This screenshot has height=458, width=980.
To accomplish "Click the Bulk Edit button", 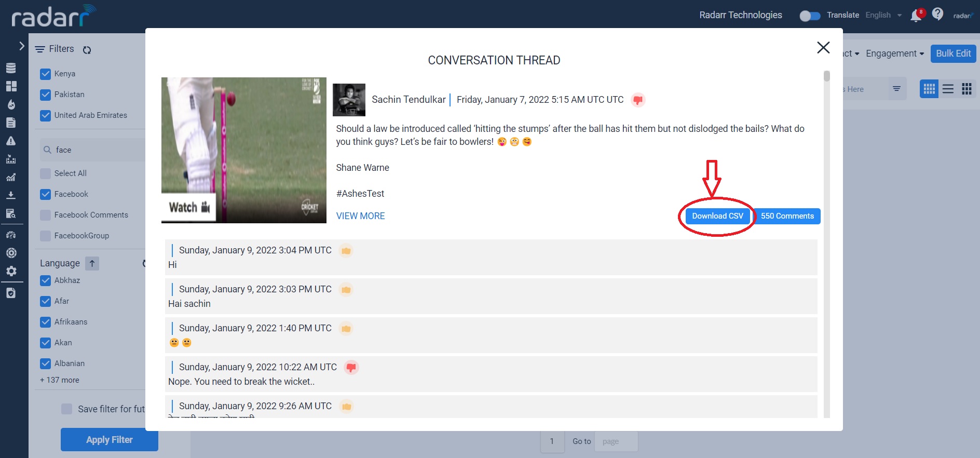I will [953, 53].
